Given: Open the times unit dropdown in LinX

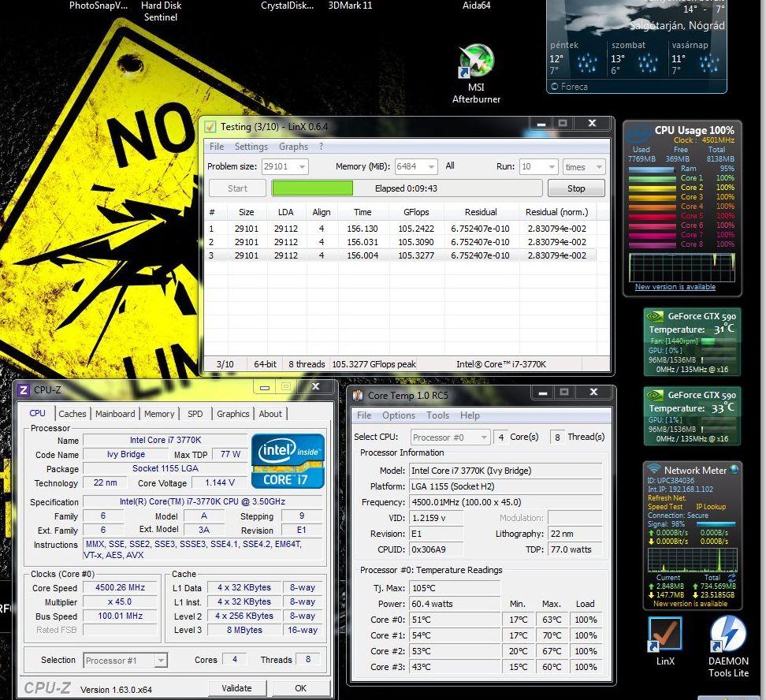Looking at the screenshot, I should pos(599,166).
